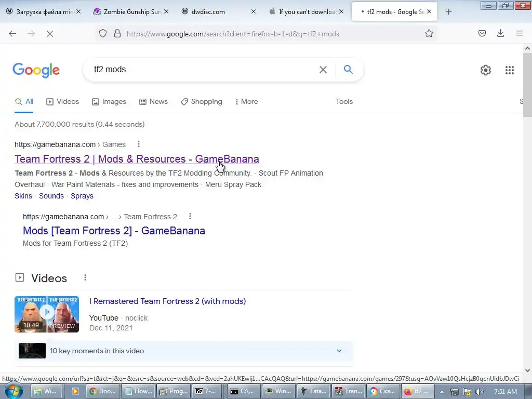This screenshot has height=399, width=532.
Task: Click the forward navigation arrow
Action: click(31, 34)
